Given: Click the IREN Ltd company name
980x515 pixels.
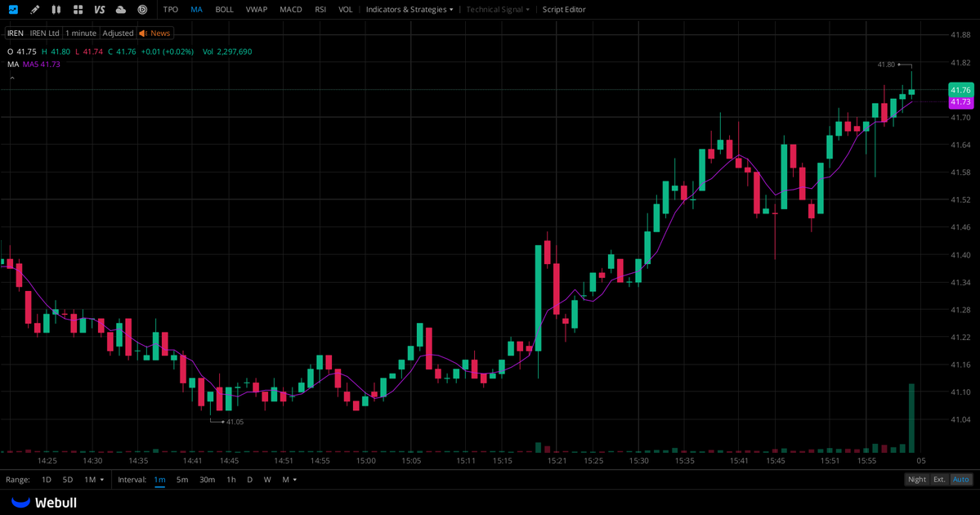Looking at the screenshot, I should 44,34.
